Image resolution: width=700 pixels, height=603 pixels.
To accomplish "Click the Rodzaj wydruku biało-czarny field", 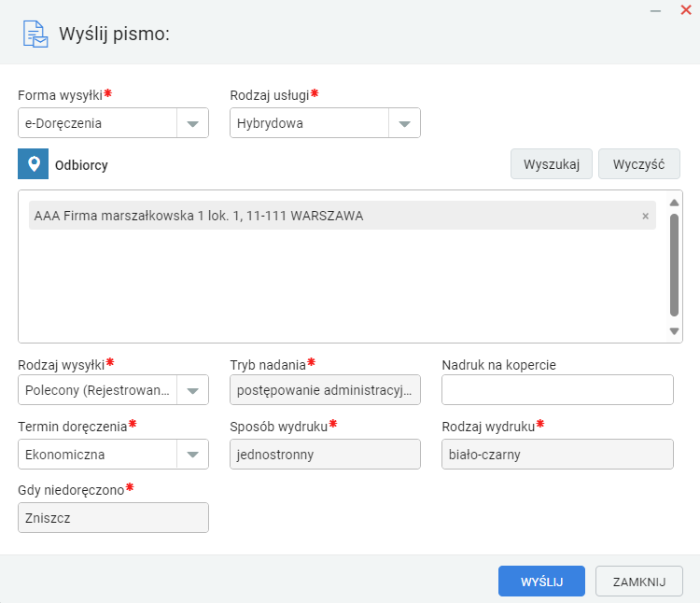I will click(557, 454).
